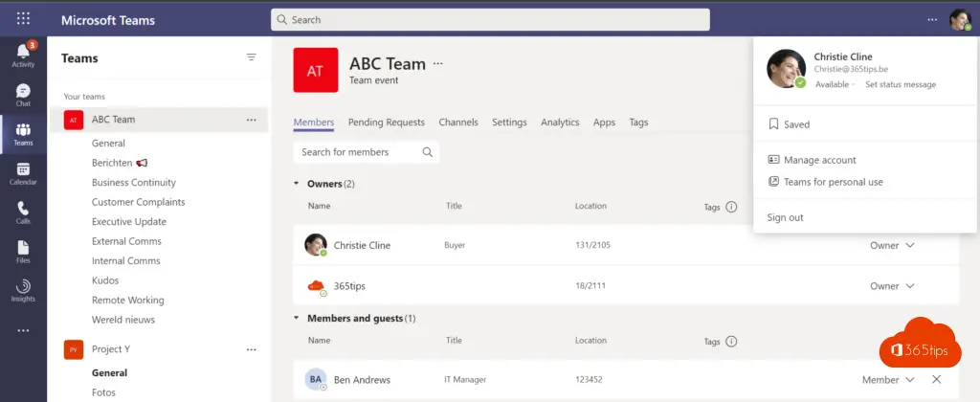980x402 pixels.
Task: Open the Calls icon in sidebar
Action: tap(23, 212)
